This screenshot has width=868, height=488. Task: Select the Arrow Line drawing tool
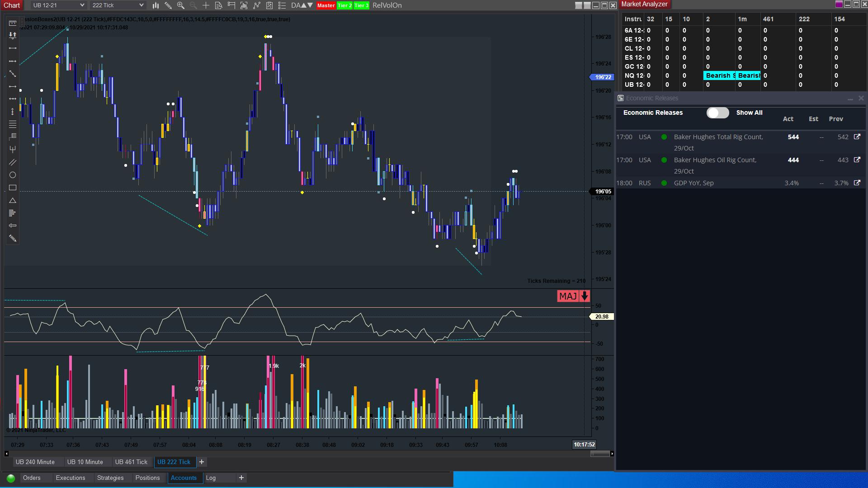13,86
